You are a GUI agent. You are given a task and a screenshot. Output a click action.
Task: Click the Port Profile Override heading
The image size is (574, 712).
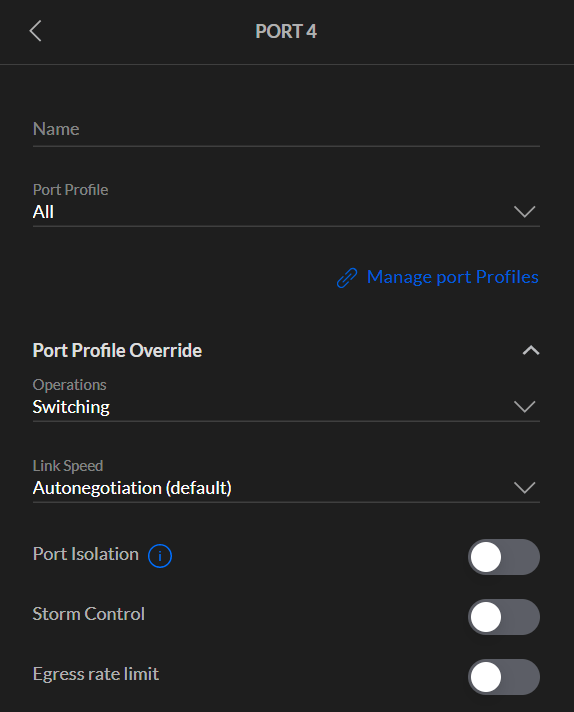pos(117,351)
